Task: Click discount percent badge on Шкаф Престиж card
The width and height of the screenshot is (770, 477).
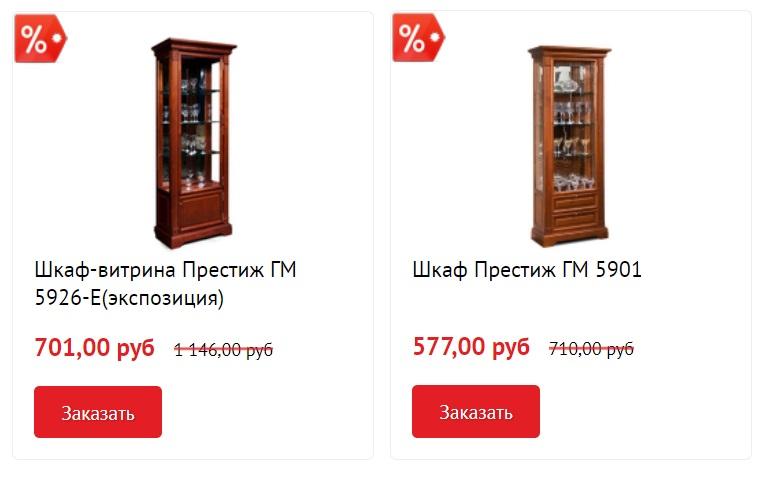Action: point(418,38)
